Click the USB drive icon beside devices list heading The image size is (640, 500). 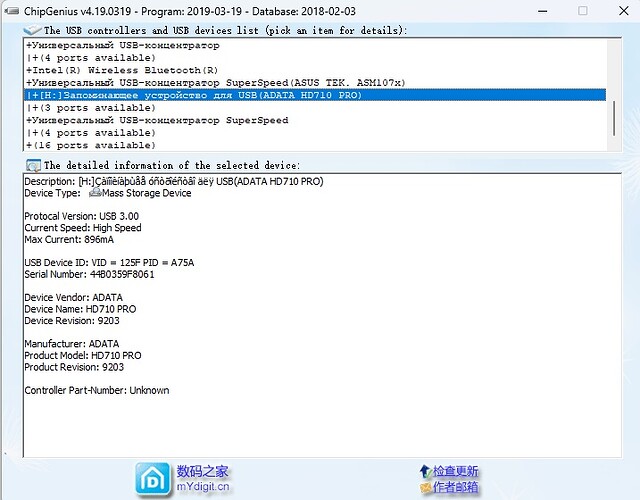32,30
